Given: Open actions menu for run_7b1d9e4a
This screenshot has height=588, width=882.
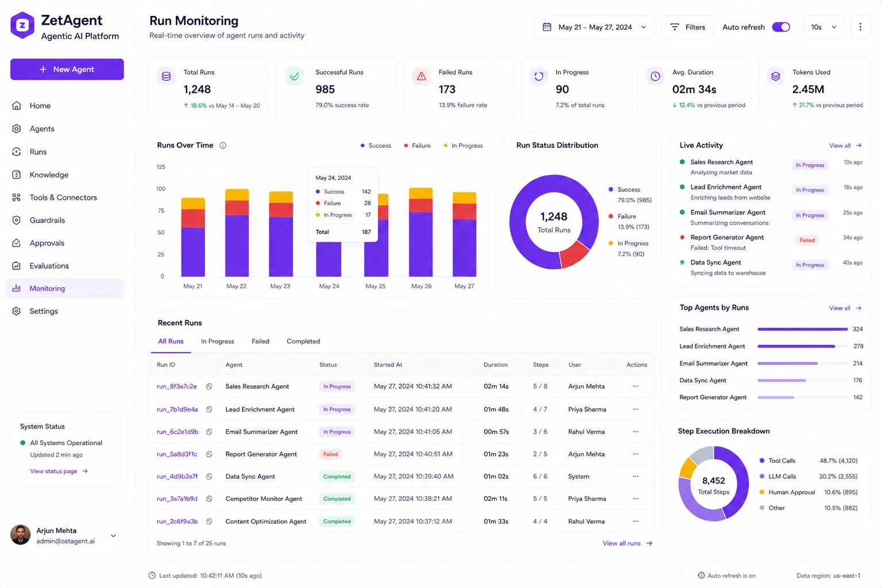Looking at the screenshot, I should pos(636,409).
